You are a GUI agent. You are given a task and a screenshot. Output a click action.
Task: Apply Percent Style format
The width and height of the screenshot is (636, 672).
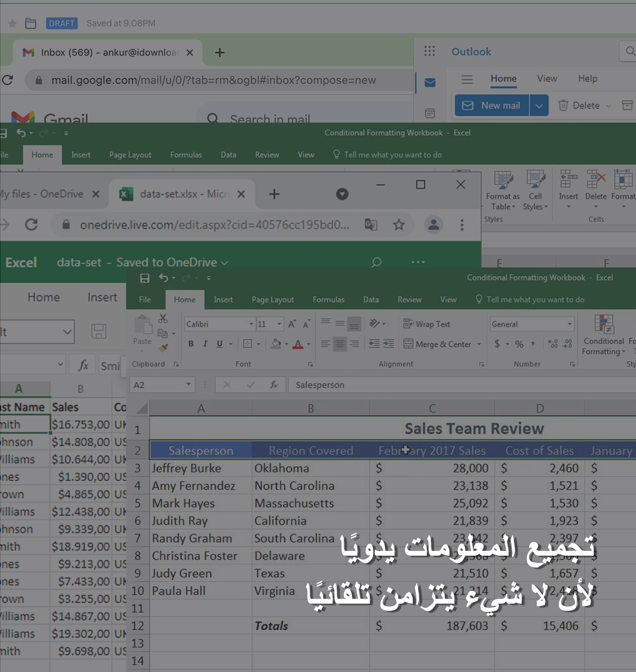pyautogui.click(x=519, y=344)
